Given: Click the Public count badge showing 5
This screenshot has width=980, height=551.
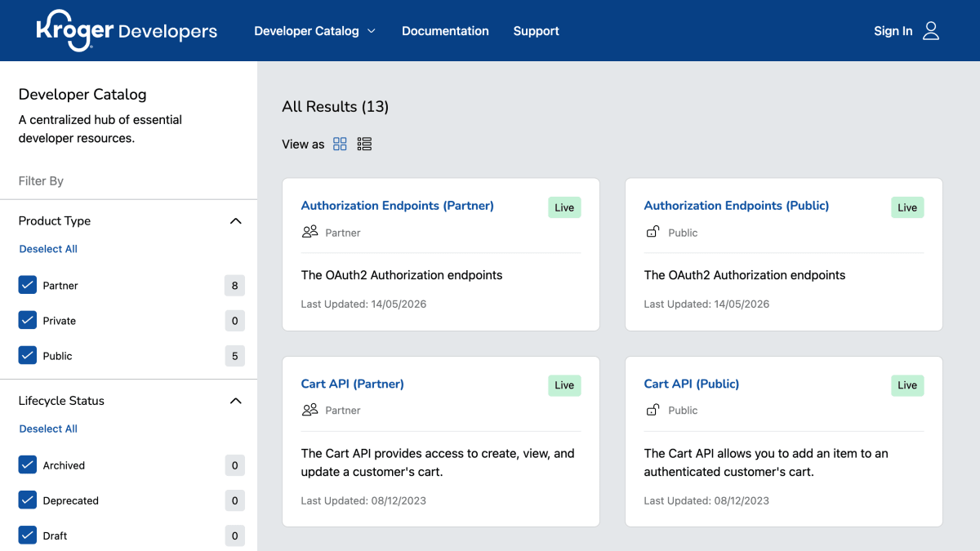Looking at the screenshot, I should click(235, 355).
